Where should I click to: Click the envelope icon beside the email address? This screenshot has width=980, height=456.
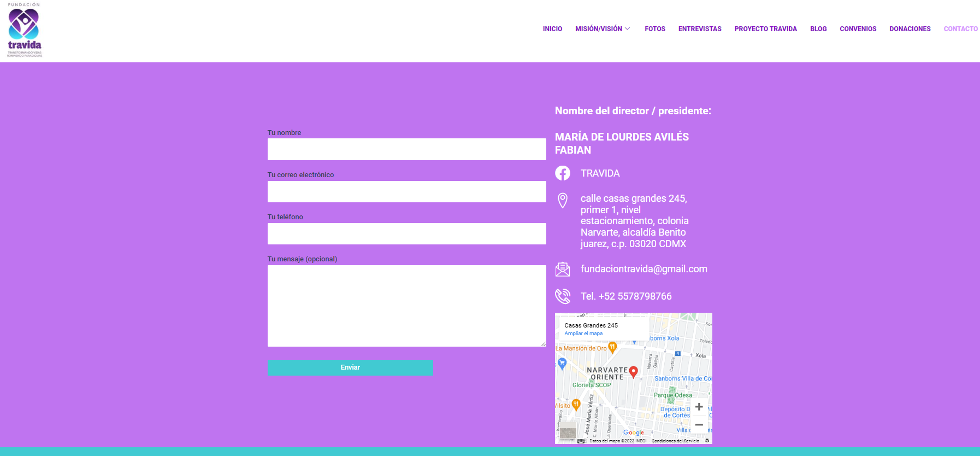pos(563,269)
